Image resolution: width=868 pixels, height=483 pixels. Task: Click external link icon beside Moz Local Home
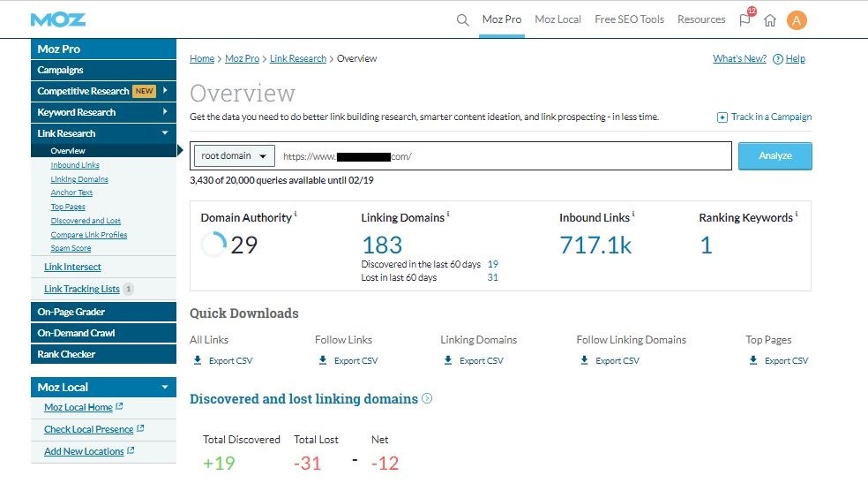point(119,406)
